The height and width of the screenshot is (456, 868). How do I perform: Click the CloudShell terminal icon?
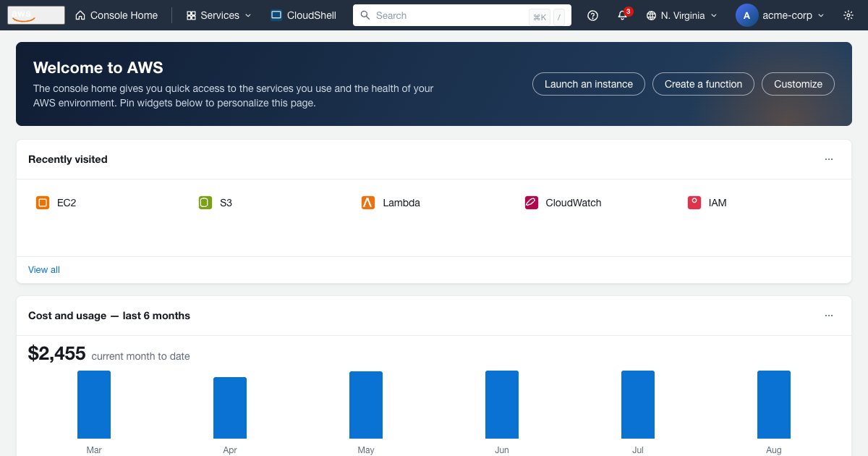pos(276,15)
